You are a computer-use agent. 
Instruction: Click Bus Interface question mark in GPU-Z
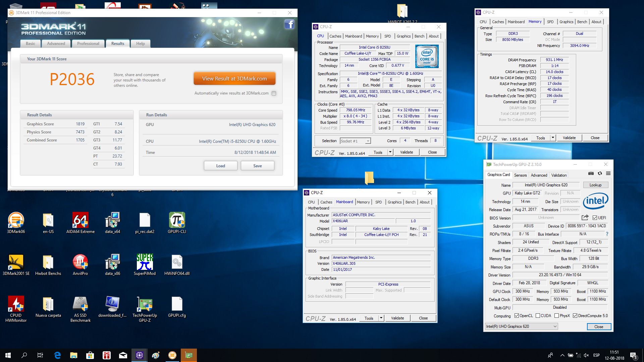[607, 234]
